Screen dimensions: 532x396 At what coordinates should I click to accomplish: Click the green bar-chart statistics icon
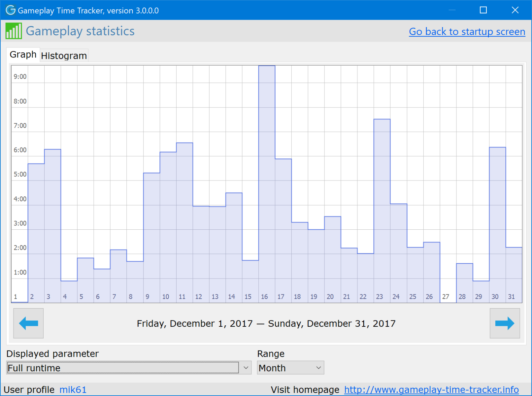tap(13, 31)
